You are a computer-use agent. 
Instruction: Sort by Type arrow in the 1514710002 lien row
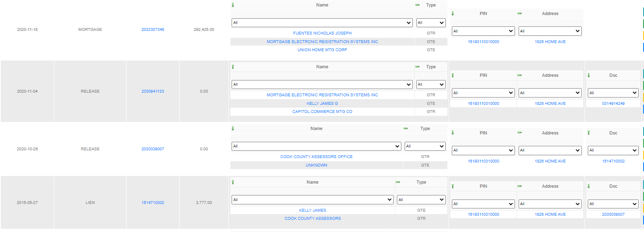[x=398, y=182]
